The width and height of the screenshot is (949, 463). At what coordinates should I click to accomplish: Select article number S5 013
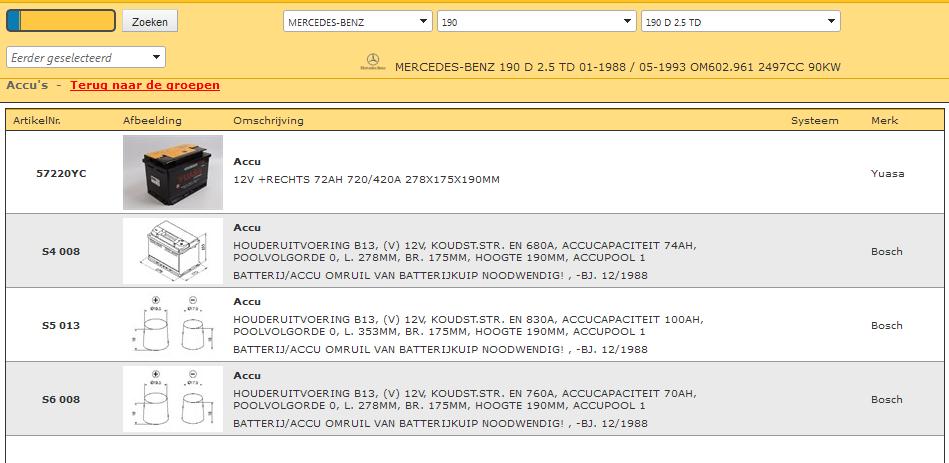(61, 325)
